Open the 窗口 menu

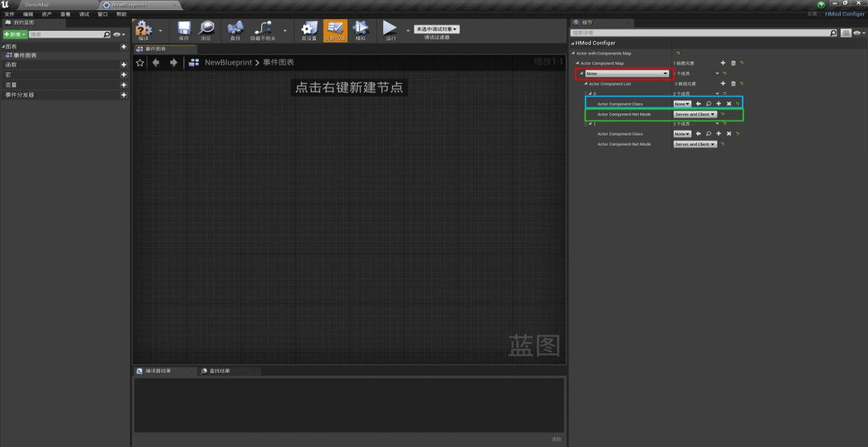(x=103, y=14)
